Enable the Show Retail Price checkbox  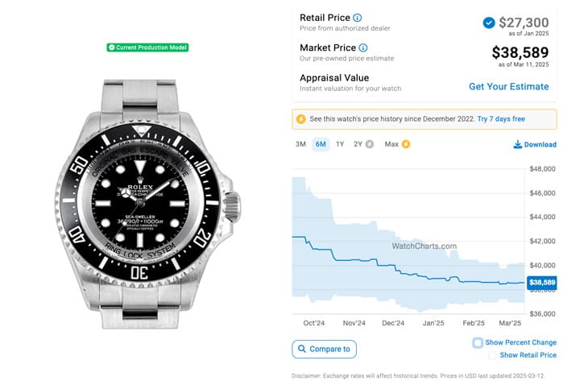click(x=492, y=355)
